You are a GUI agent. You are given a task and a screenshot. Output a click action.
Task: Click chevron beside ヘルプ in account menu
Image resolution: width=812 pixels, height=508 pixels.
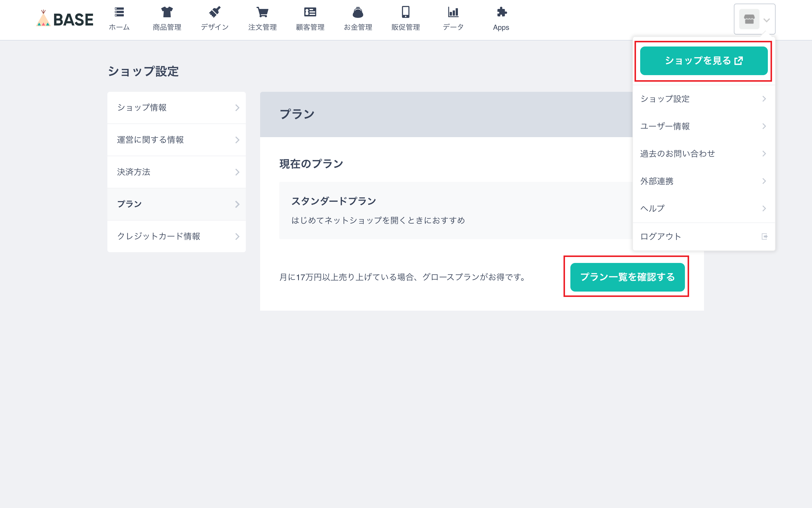(x=764, y=209)
